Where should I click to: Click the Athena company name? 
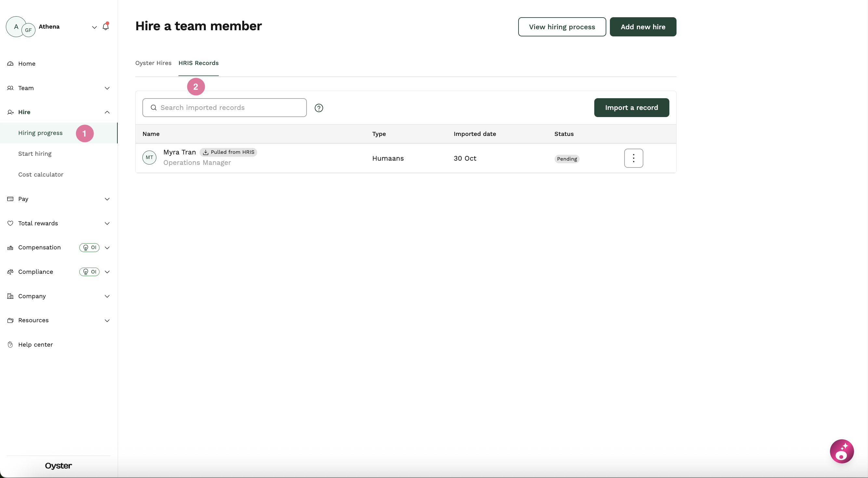tap(49, 27)
